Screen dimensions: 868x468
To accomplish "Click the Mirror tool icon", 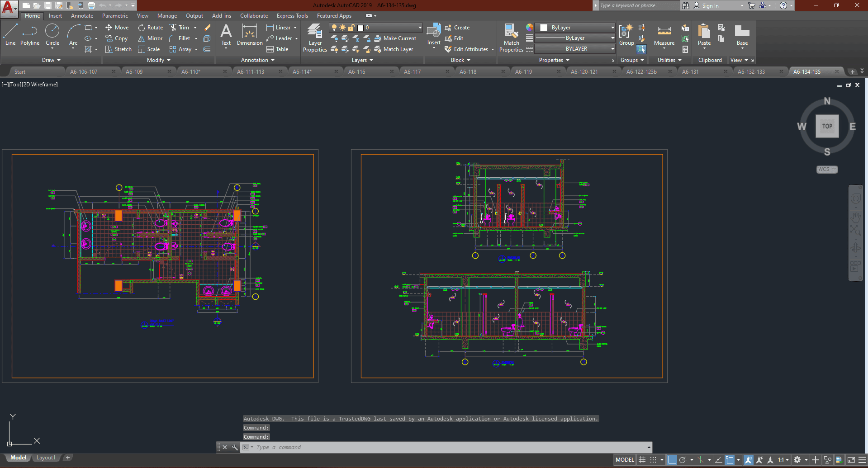I will tap(142, 38).
